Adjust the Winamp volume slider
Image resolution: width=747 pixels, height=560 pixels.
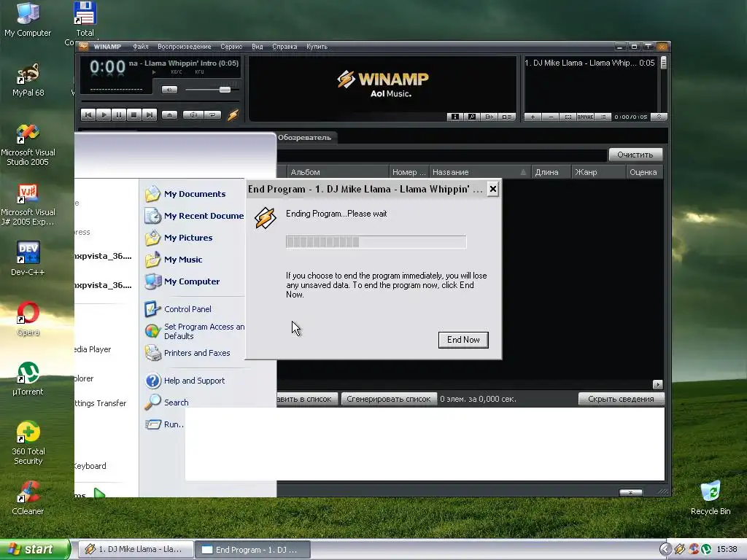(x=225, y=90)
